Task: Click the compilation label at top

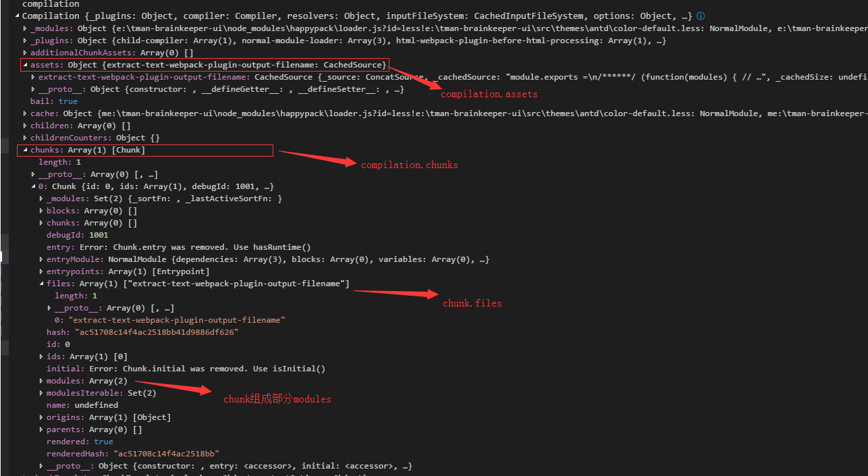Action: pos(51,4)
